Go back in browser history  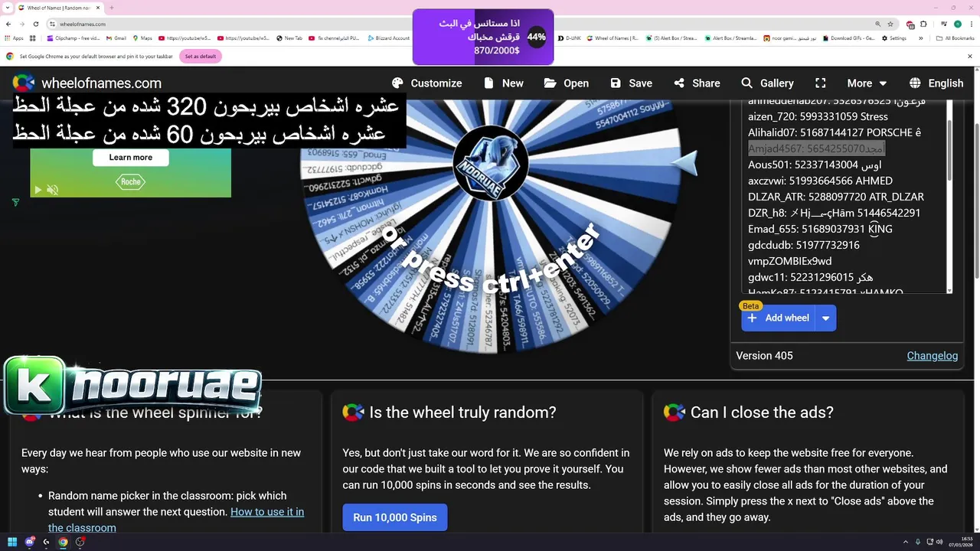coord(9,24)
